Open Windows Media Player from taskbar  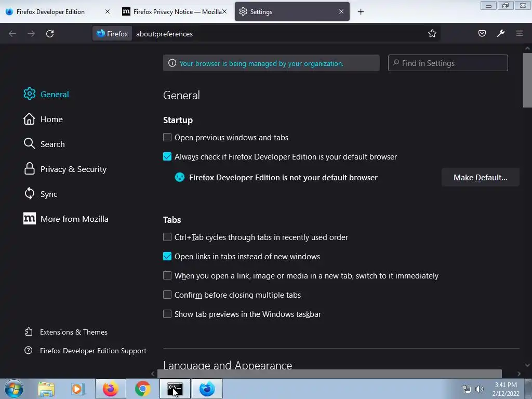(78, 389)
